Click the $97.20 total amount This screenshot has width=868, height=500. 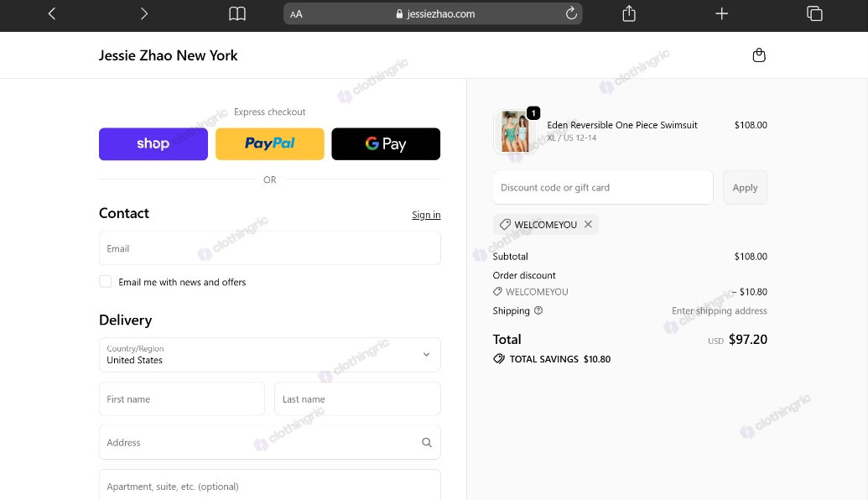pos(748,340)
